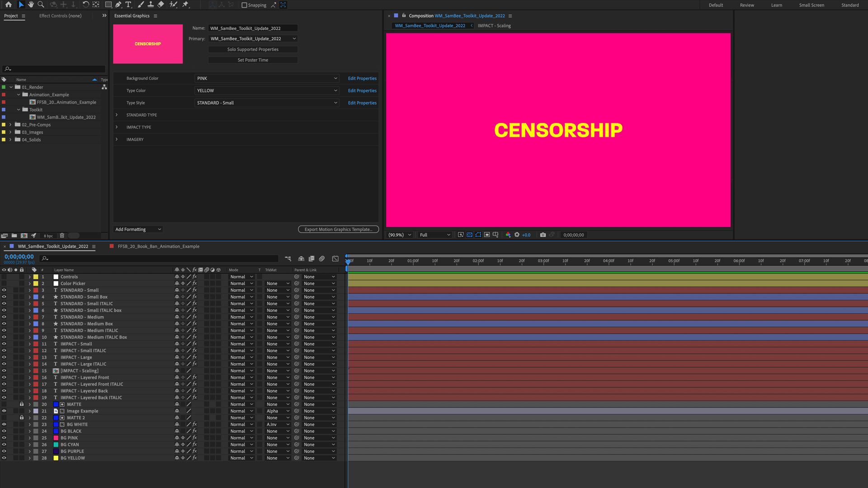This screenshot has height=488, width=868.
Task: Select the Horizontal Type tool
Action: [x=128, y=5]
